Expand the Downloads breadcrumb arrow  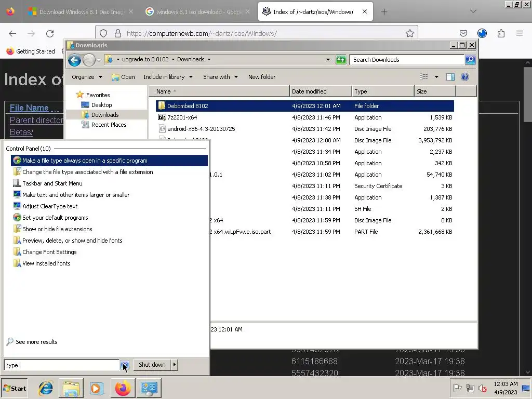[209, 59]
